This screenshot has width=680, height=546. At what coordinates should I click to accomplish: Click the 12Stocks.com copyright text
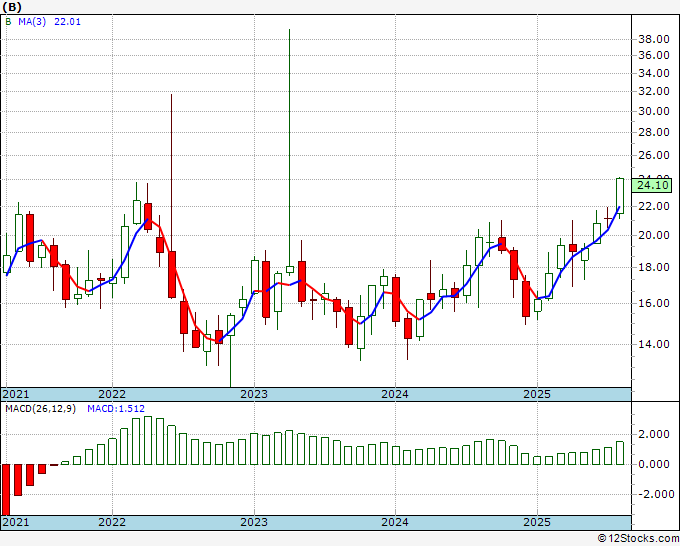638,539
